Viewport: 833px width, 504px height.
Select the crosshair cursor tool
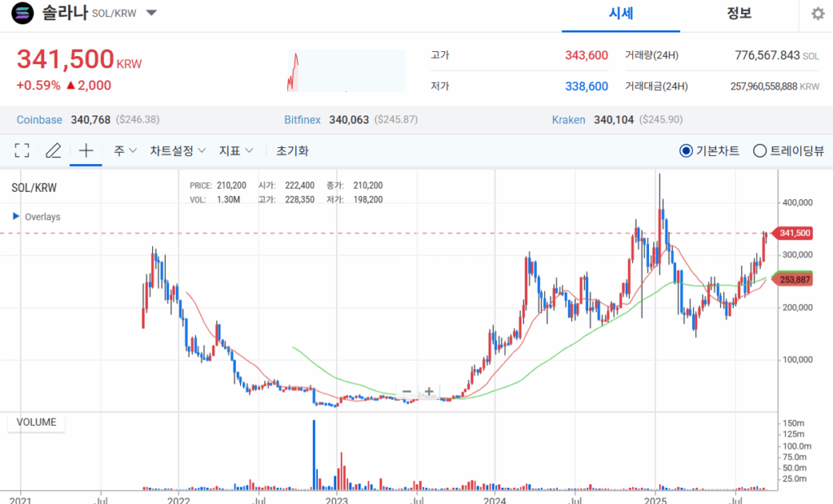(86, 150)
